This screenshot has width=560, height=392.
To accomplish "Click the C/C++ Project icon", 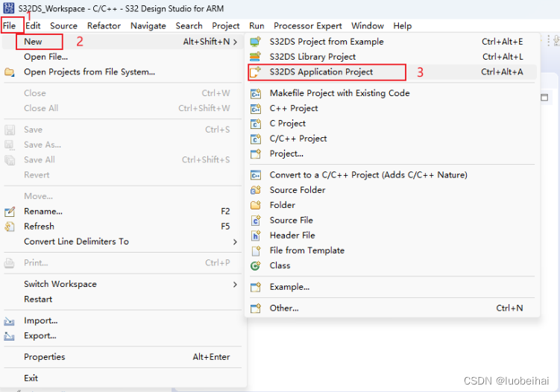I will click(256, 139).
